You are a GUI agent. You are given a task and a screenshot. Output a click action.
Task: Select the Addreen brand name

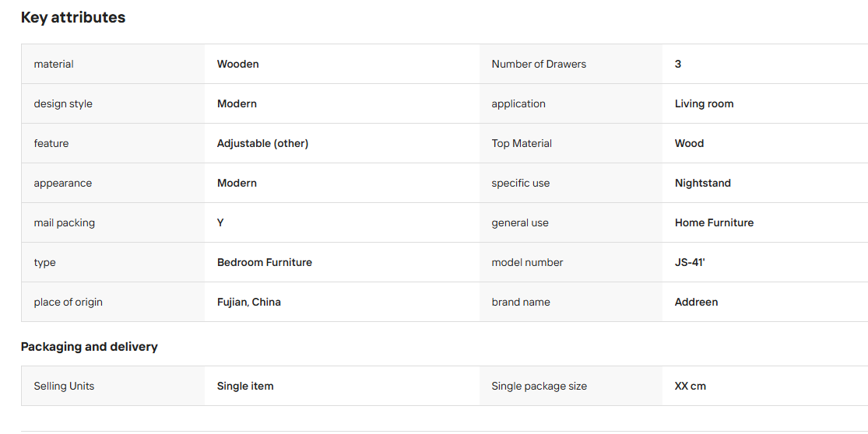[697, 302]
